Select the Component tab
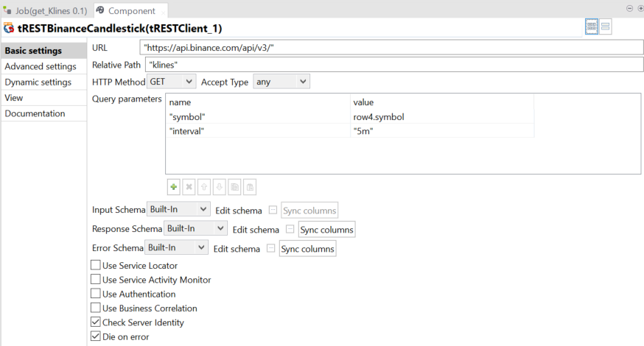 [x=131, y=10]
